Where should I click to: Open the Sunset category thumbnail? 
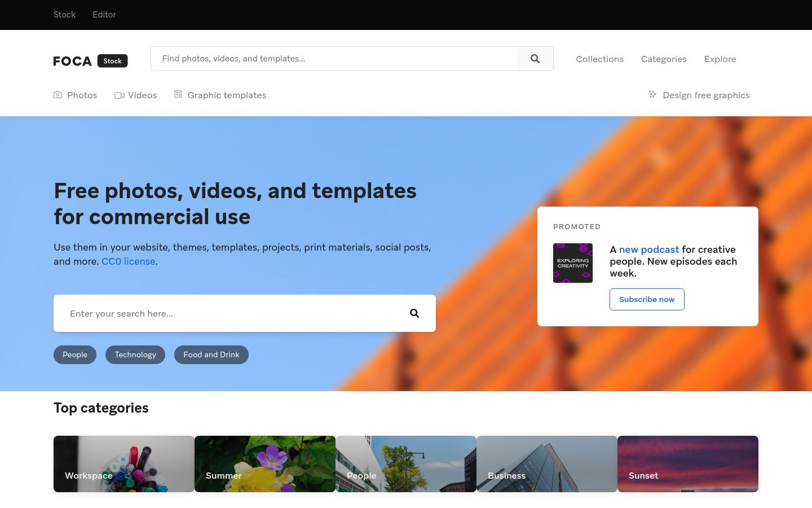687,464
